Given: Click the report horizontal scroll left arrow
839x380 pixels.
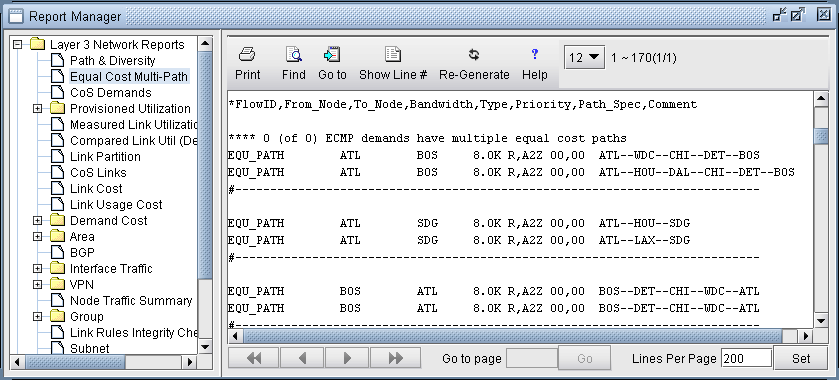Looking at the screenshot, I should [x=234, y=337].
